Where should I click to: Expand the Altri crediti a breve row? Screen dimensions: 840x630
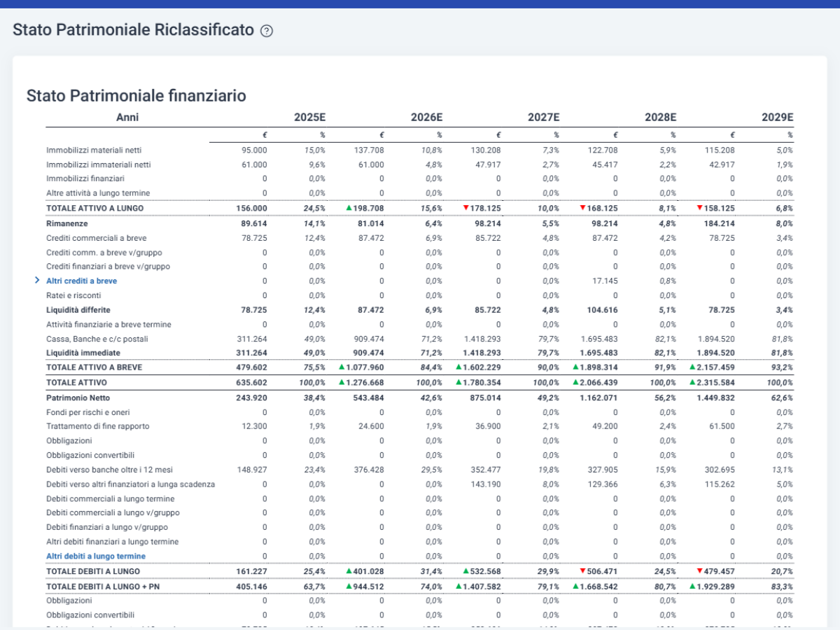pyautogui.click(x=36, y=281)
